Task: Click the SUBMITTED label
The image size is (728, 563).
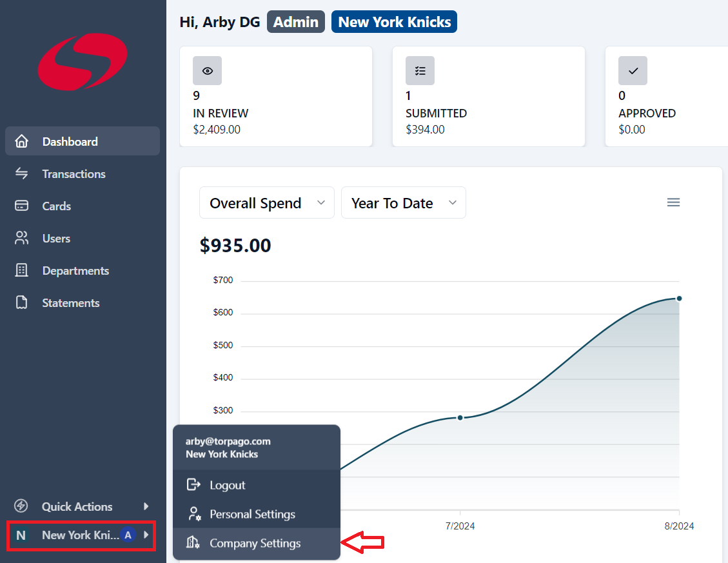Action: click(x=437, y=114)
